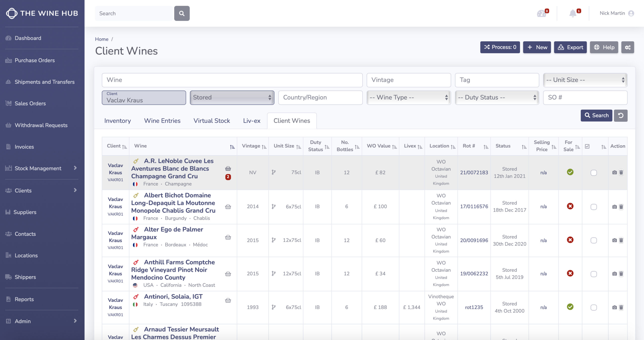Click basket icon for Alter Ego de Palmer row
Screen dimensions: 644x340
coord(228,237)
